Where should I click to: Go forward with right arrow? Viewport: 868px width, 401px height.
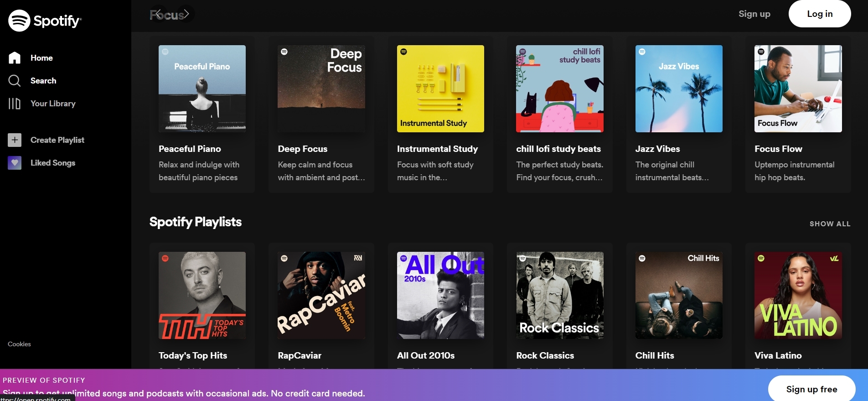(186, 14)
